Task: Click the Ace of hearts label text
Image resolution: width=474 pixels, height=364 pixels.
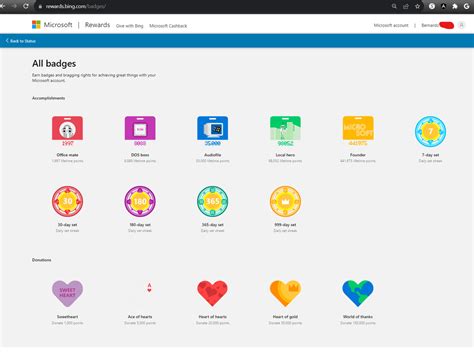Action: pos(140,317)
